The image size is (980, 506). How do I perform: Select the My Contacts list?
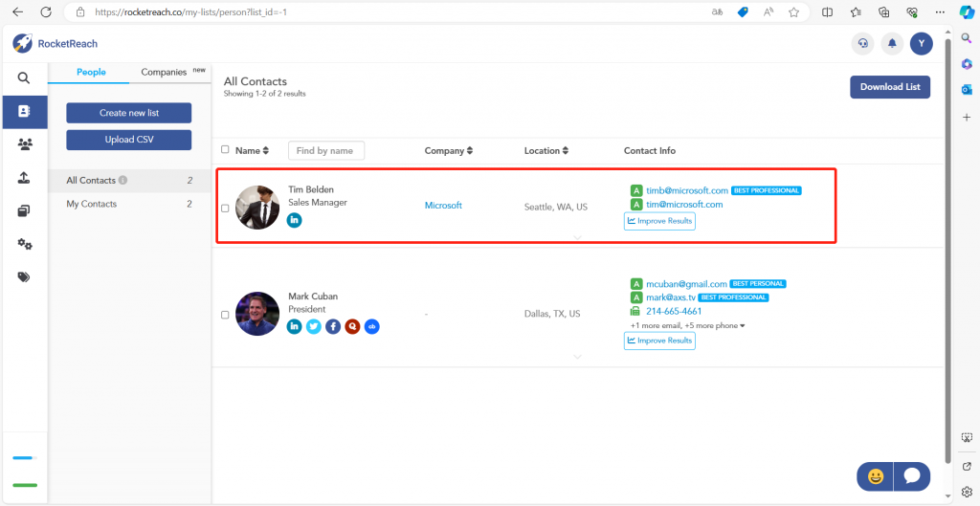pos(129,205)
